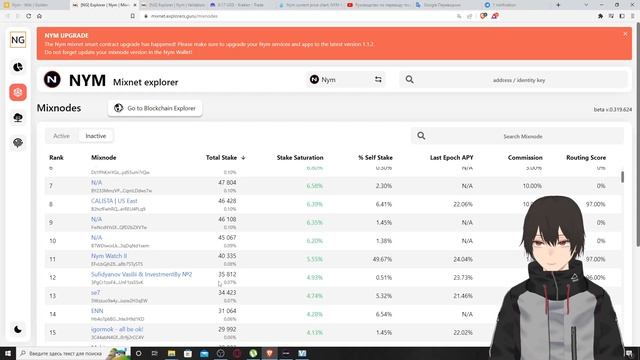Open igormok - all be ok! mixnode
This screenshot has height=360, width=640.
[117, 329]
